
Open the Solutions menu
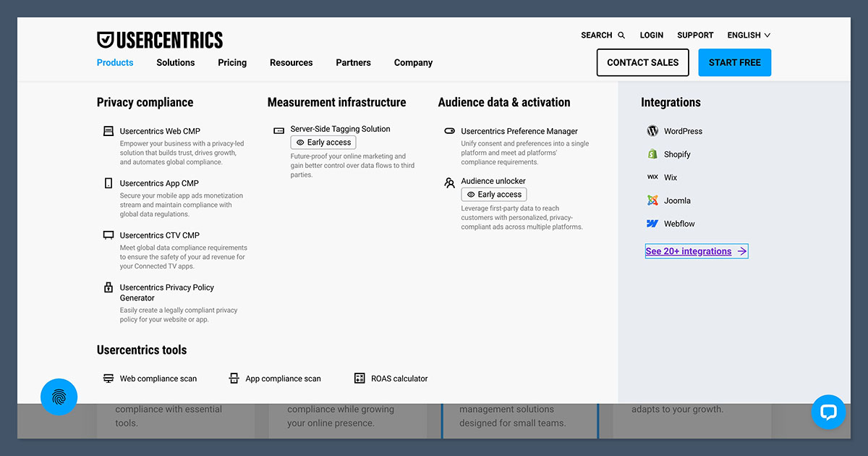[x=175, y=62]
